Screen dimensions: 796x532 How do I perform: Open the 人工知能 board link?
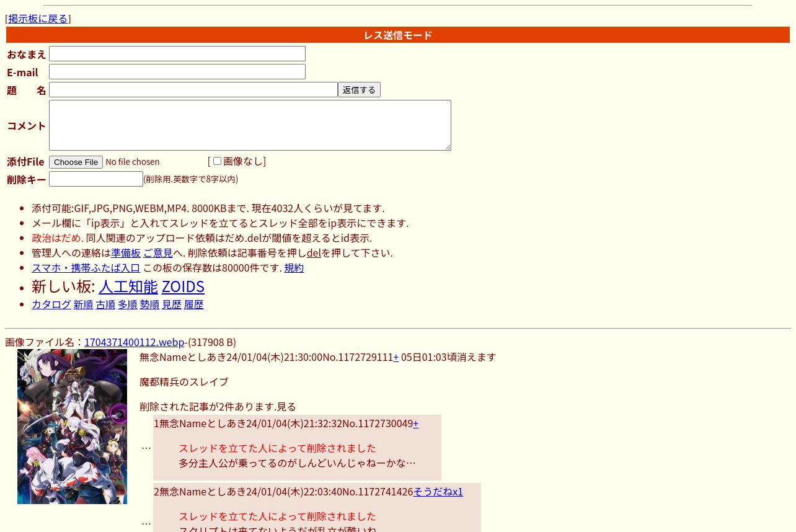click(128, 286)
